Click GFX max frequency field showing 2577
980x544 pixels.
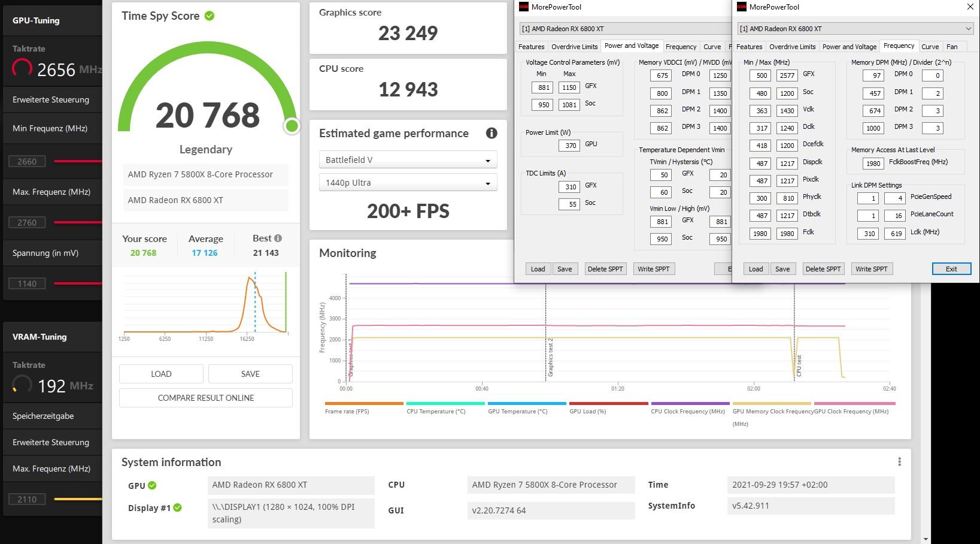point(787,75)
